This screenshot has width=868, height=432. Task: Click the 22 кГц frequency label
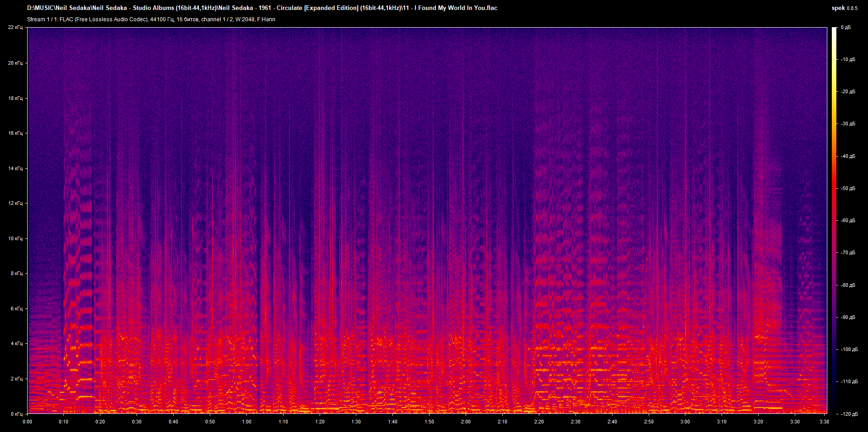click(15, 28)
